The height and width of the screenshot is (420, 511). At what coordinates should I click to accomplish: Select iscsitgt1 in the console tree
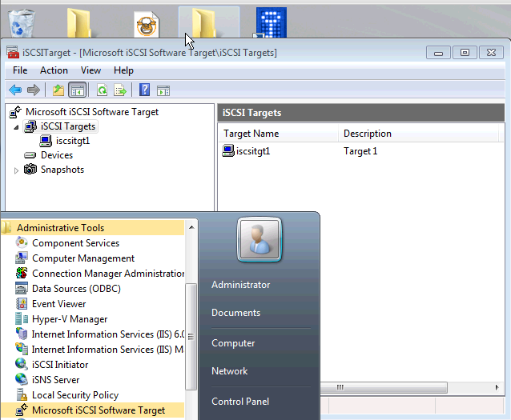click(72, 141)
